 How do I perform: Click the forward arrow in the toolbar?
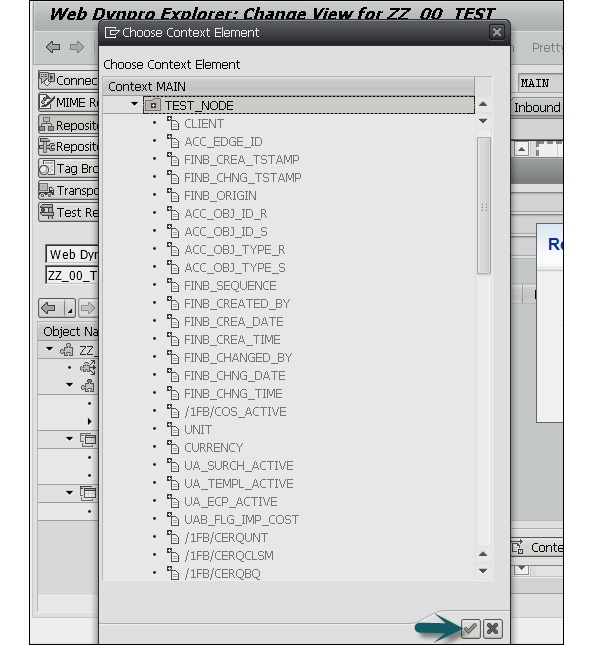[77, 47]
